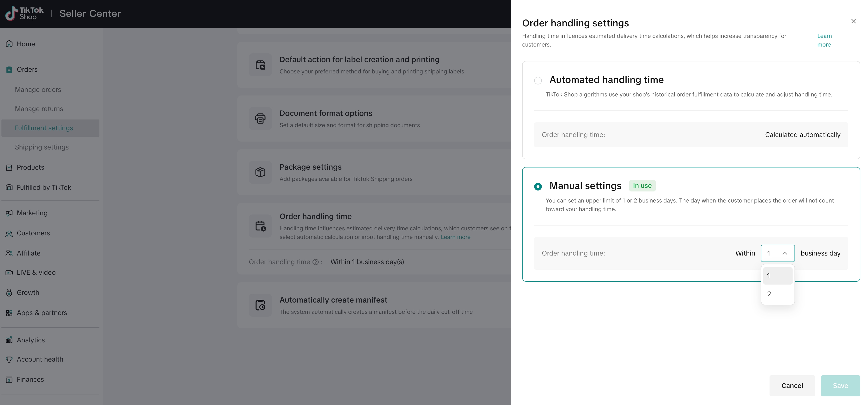Click the Package settings box icon

tap(260, 172)
